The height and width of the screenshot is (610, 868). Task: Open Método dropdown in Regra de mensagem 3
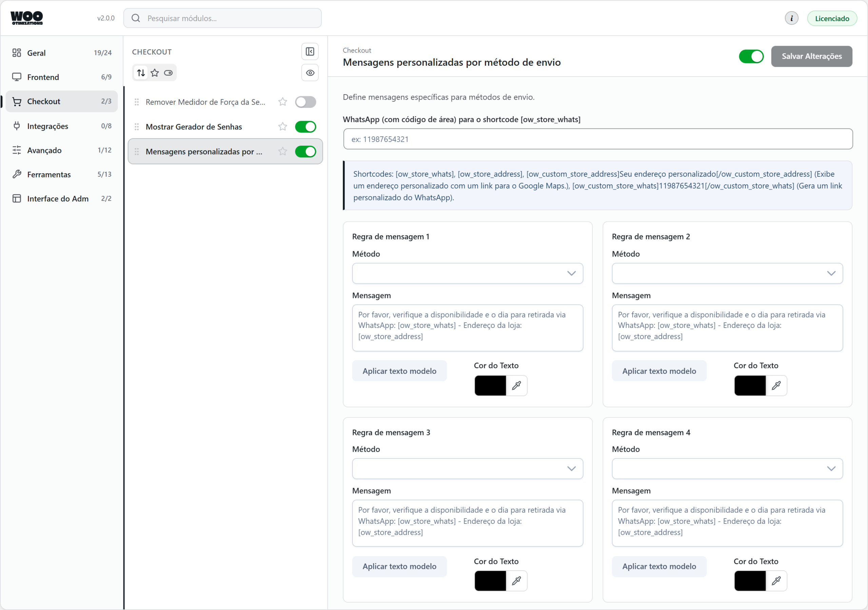[468, 469]
